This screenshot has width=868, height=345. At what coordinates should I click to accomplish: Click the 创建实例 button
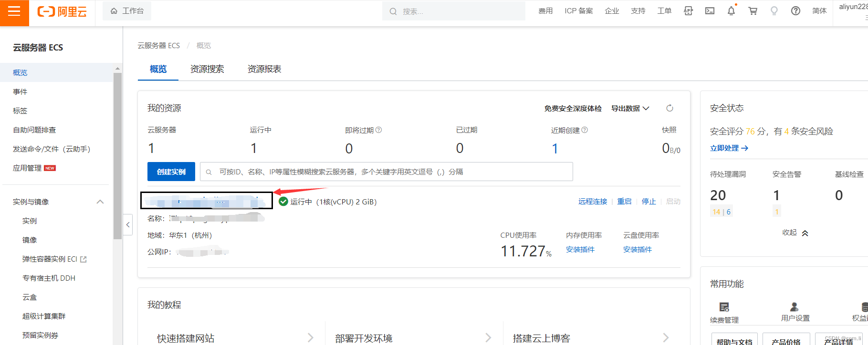(171, 172)
